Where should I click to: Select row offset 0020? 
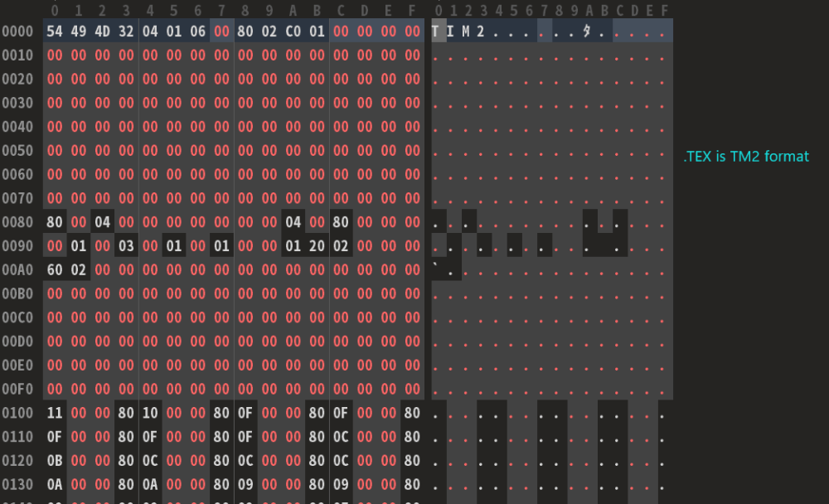tap(17, 79)
